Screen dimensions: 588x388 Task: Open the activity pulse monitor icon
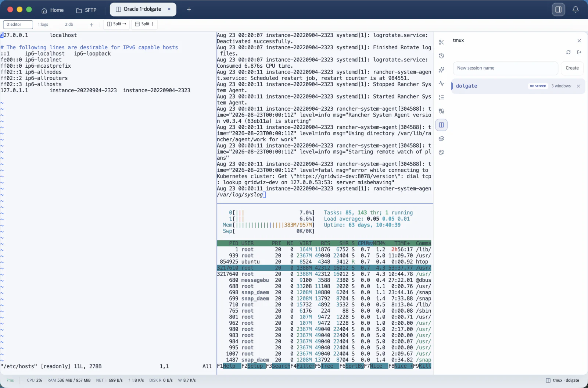coord(441,83)
